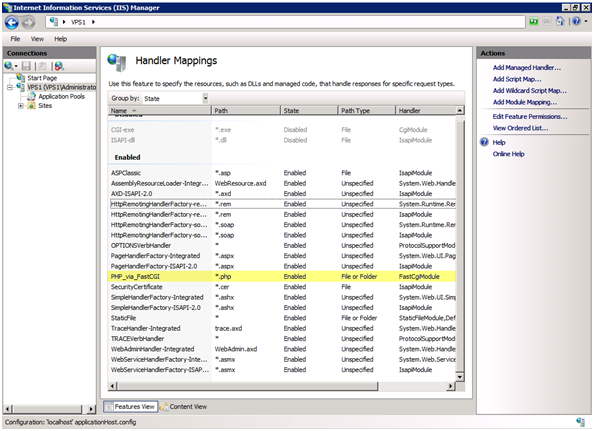Sort by the Path column header
The image size is (594, 431).
coord(245,111)
